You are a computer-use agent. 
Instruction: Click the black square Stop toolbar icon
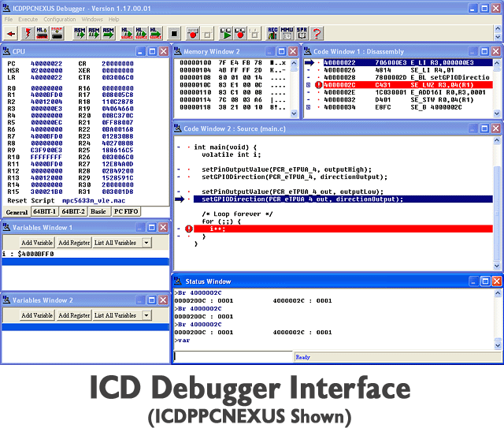pos(174,33)
